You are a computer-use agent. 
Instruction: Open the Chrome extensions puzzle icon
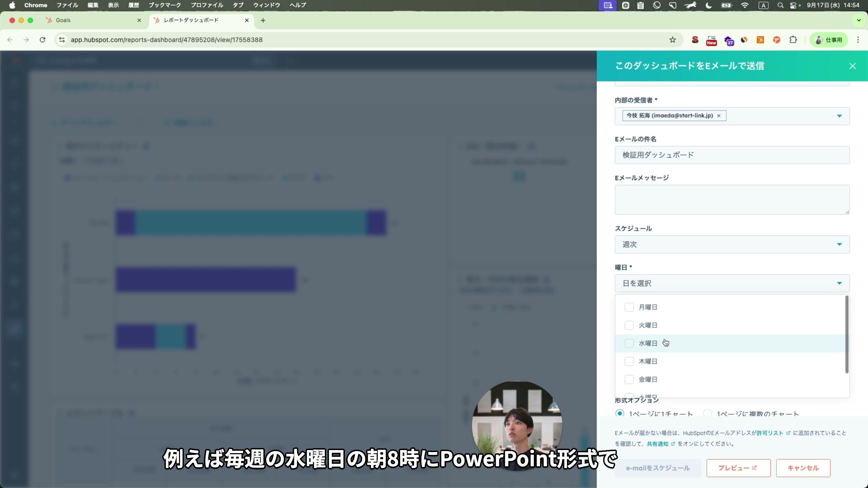(793, 40)
